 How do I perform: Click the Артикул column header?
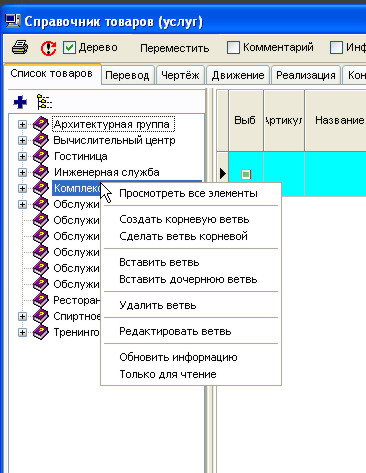[x=284, y=120]
